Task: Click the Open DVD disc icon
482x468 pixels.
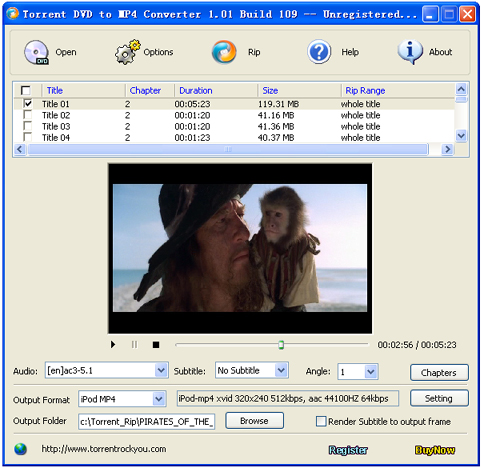Action: pyautogui.click(x=36, y=52)
